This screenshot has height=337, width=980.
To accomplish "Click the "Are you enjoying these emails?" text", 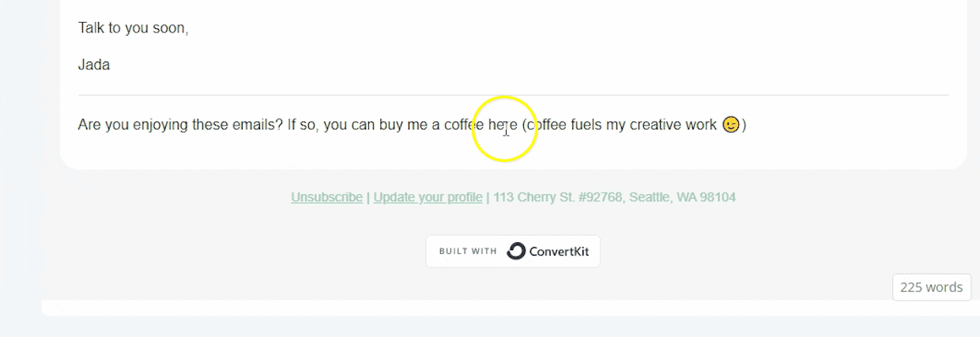I will coord(181,125).
